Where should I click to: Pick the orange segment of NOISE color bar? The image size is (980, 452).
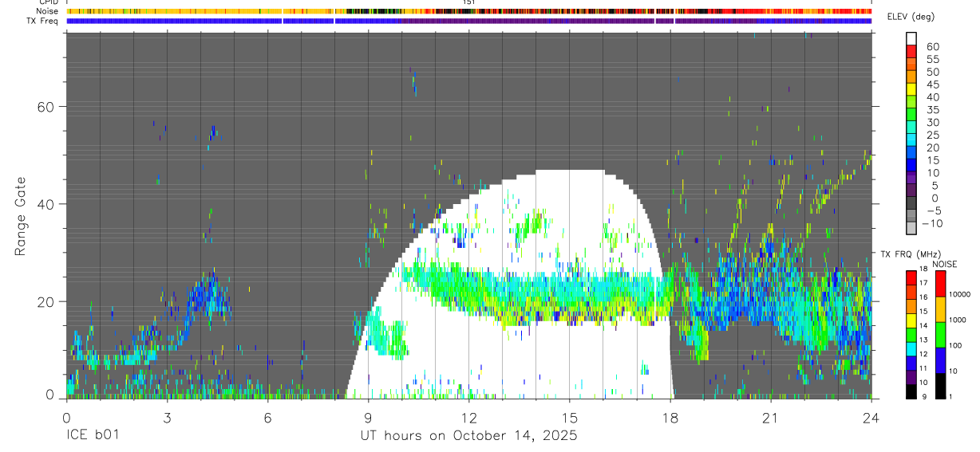click(x=940, y=309)
